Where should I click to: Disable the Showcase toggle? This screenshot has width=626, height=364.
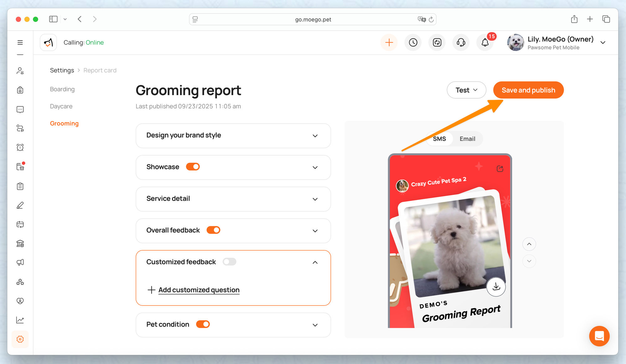click(193, 167)
